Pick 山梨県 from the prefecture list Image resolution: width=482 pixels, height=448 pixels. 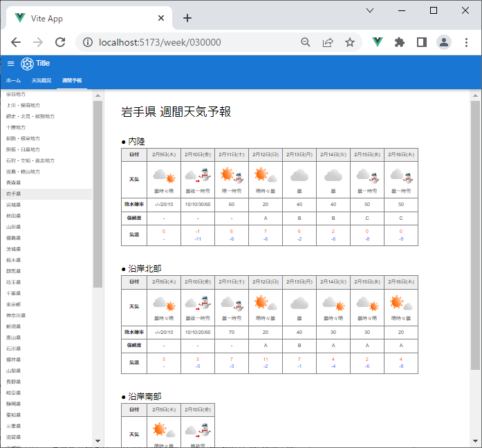click(46, 371)
